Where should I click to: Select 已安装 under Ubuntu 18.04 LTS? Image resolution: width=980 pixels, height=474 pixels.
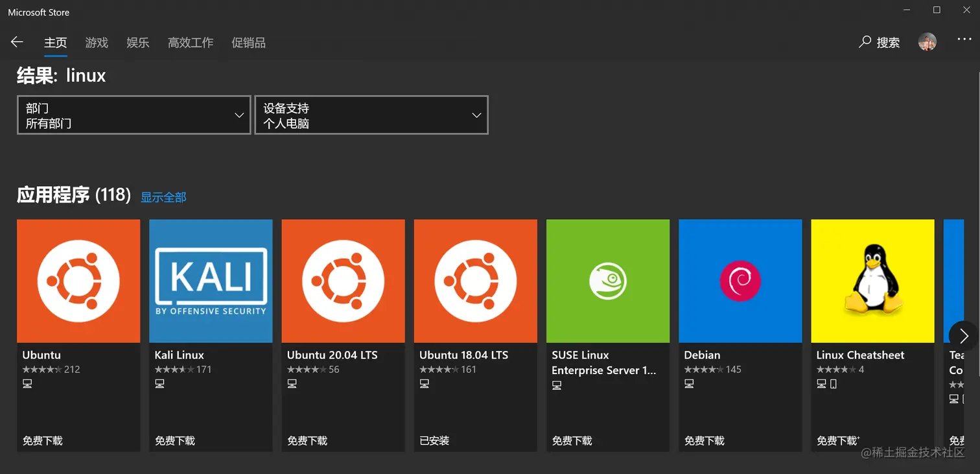pyautogui.click(x=434, y=441)
